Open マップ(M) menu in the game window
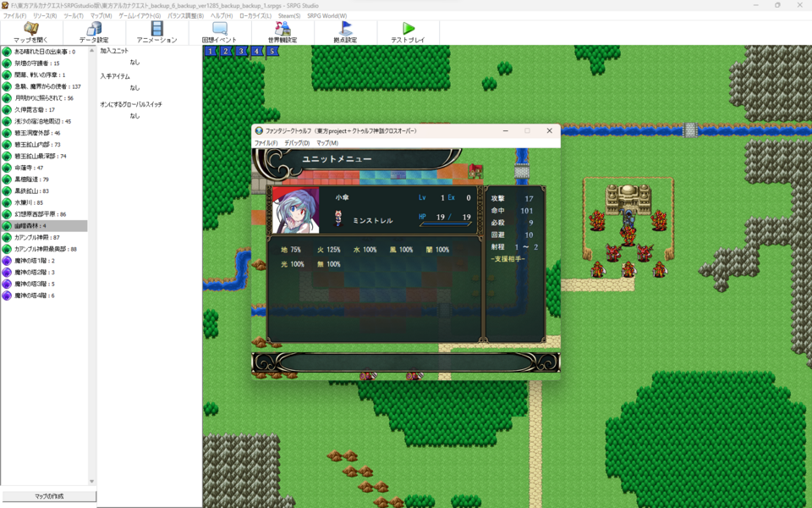The height and width of the screenshot is (508, 812). (x=327, y=143)
